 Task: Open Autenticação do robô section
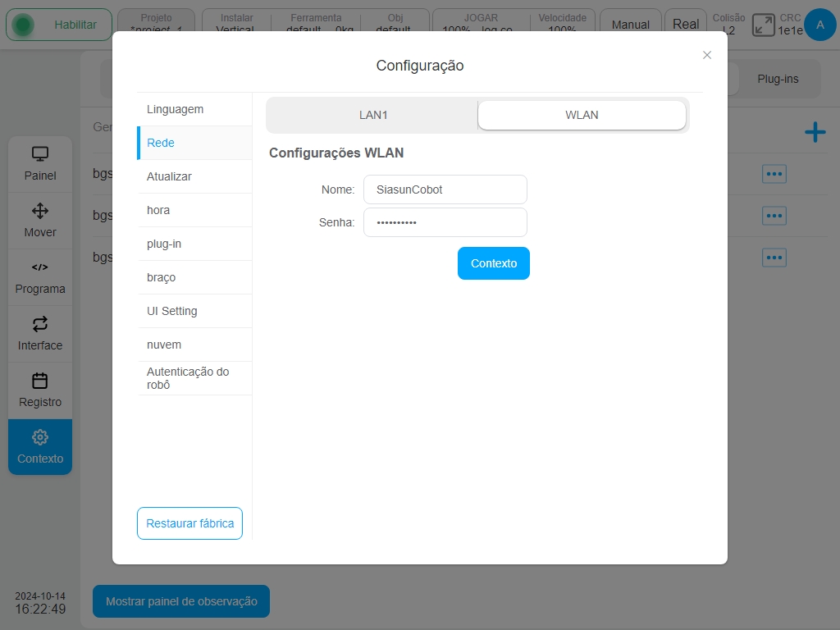coord(195,378)
